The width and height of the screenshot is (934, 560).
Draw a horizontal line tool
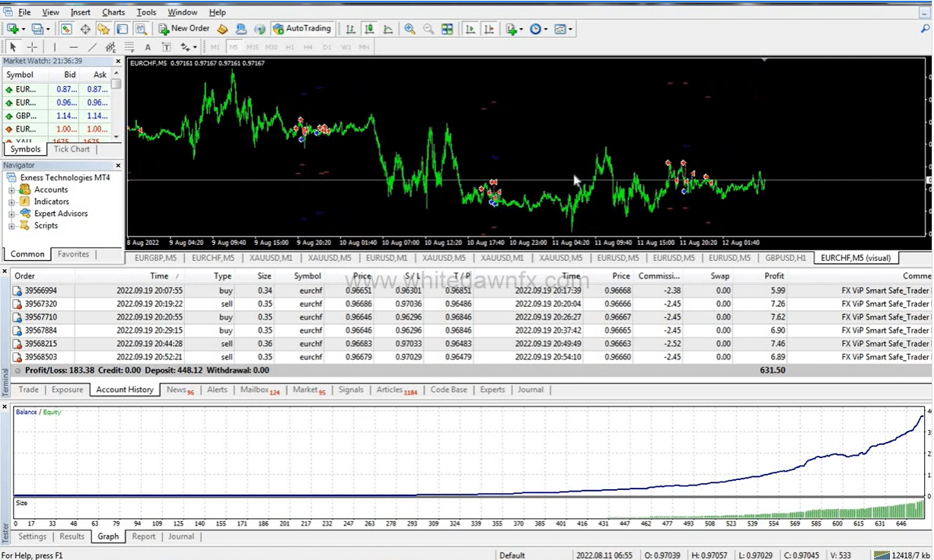point(74,47)
